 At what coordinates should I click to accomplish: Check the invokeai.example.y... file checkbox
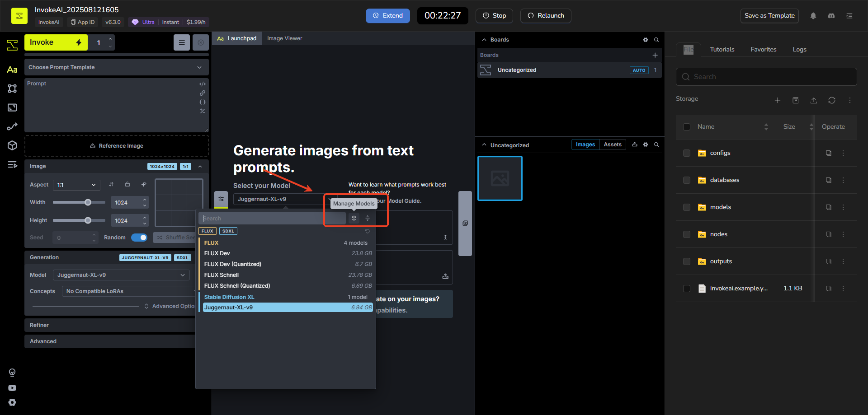coord(687,289)
